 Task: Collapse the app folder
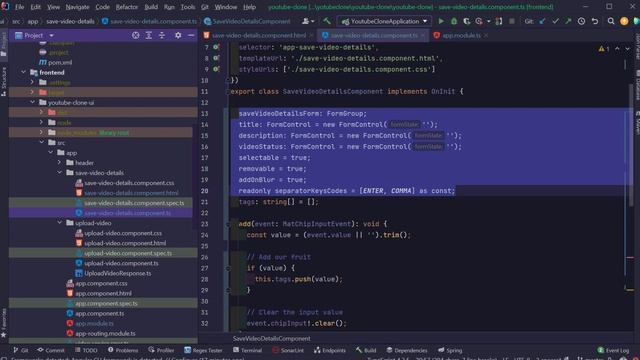point(51,153)
